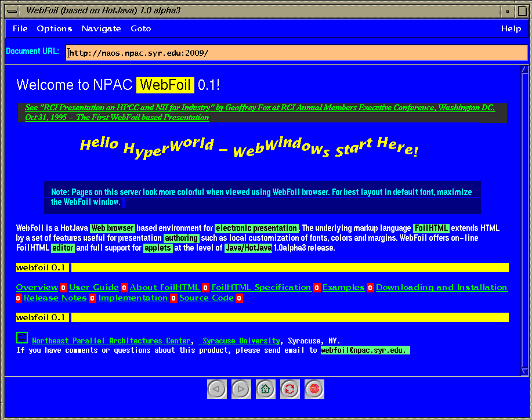Open the Examples link
Viewport: 532px width, 420px height.
(x=343, y=288)
